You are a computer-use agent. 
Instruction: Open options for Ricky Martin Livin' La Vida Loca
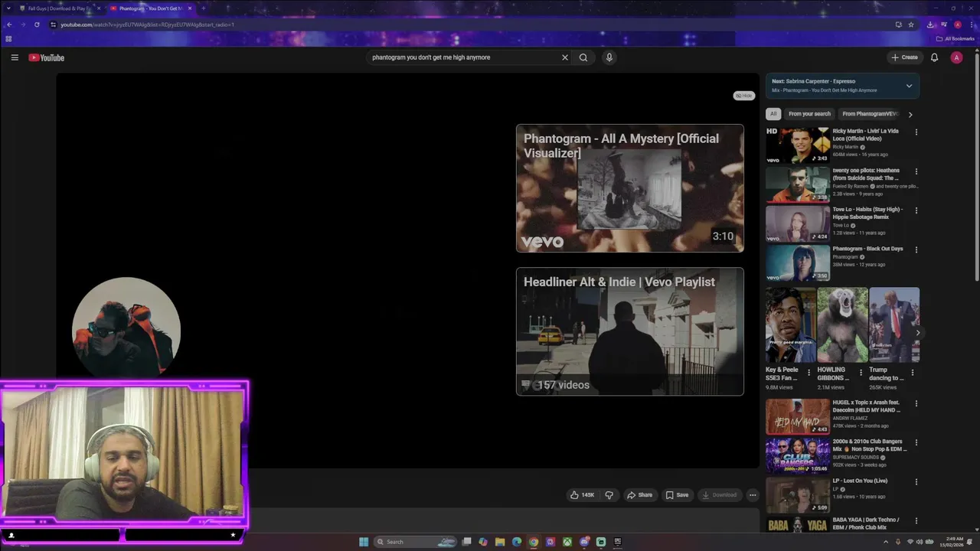(x=916, y=132)
